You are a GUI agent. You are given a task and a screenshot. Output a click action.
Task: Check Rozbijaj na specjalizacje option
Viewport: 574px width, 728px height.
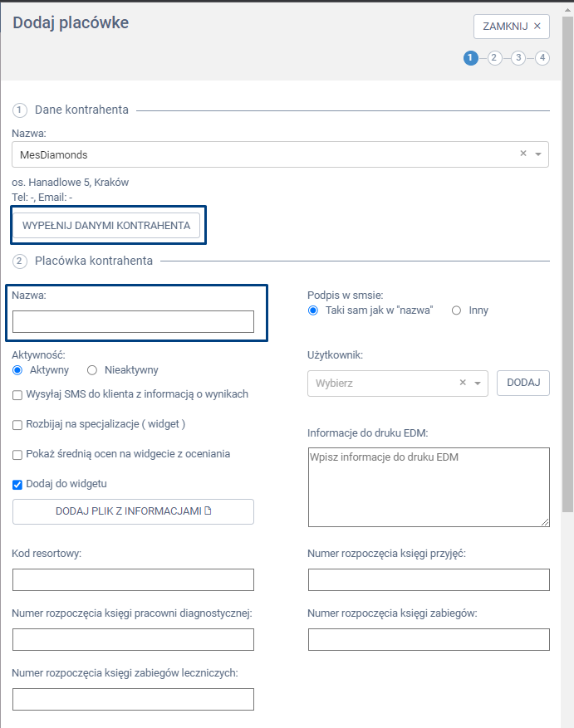pyautogui.click(x=17, y=425)
